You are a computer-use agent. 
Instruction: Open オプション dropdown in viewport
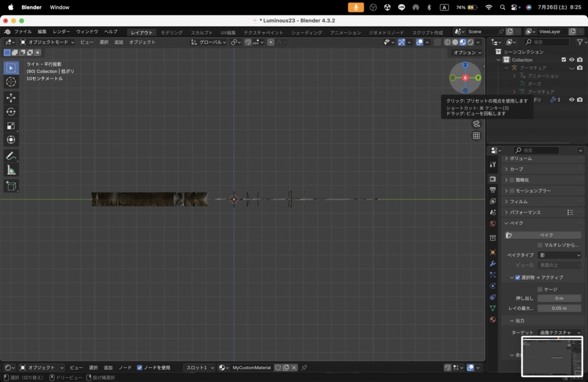tap(467, 52)
